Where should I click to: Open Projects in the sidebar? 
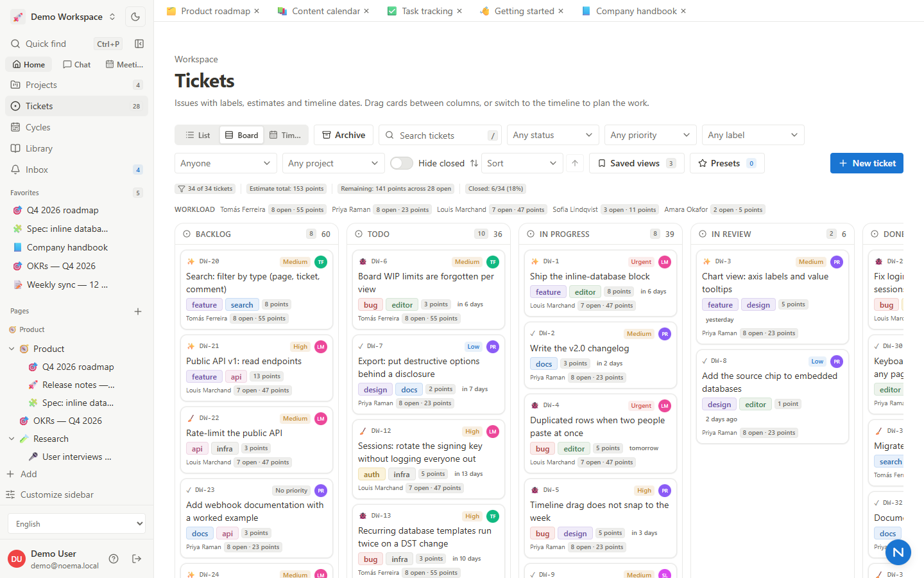tap(77, 85)
